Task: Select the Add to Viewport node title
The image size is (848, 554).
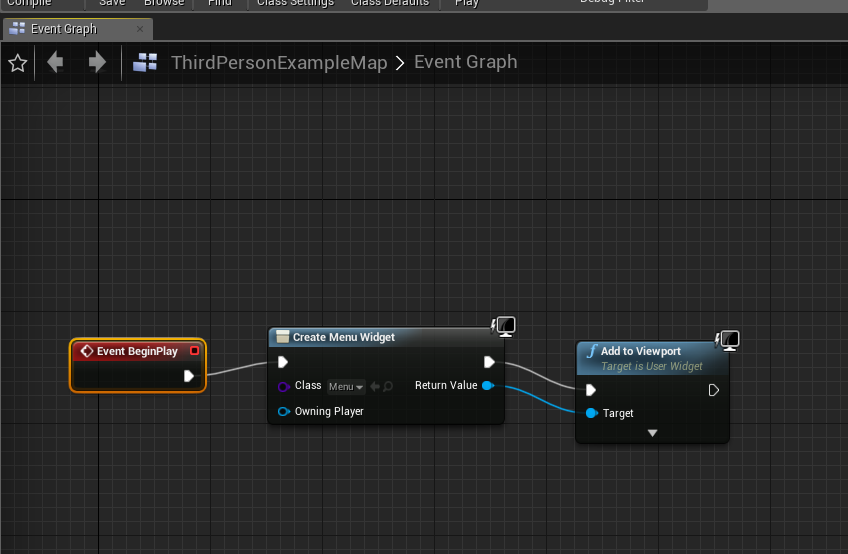Action: click(x=641, y=351)
